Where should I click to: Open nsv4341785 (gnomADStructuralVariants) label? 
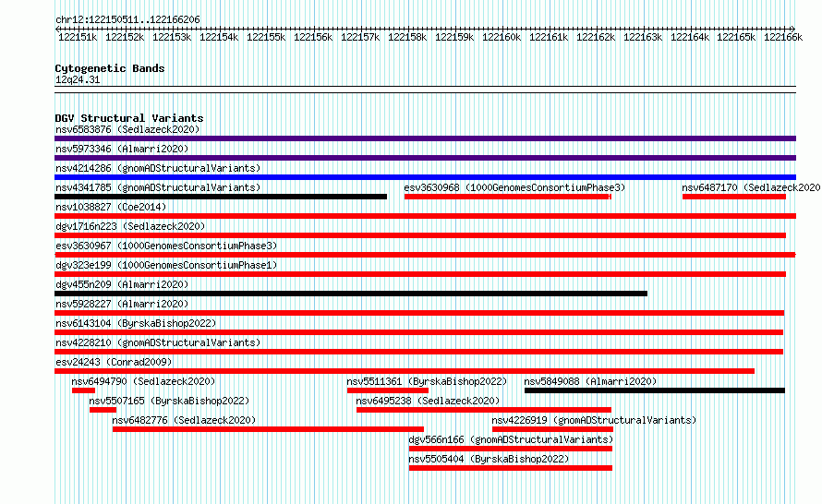point(158,187)
